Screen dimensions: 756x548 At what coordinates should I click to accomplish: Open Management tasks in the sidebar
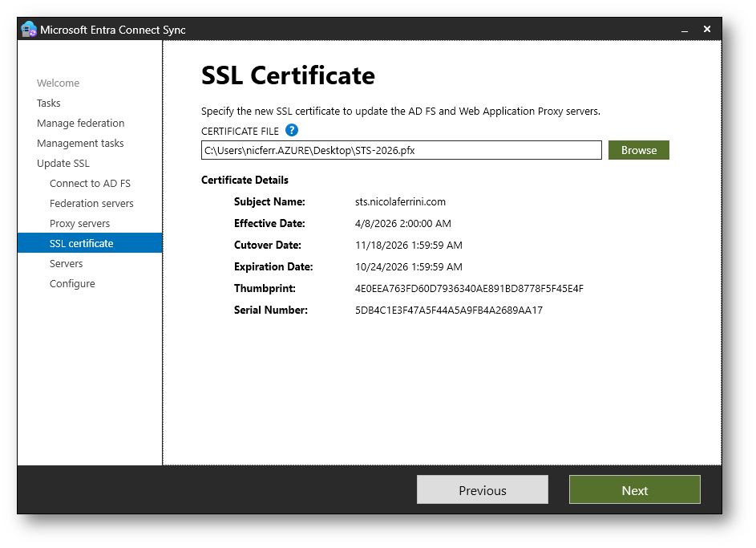pyautogui.click(x=80, y=144)
